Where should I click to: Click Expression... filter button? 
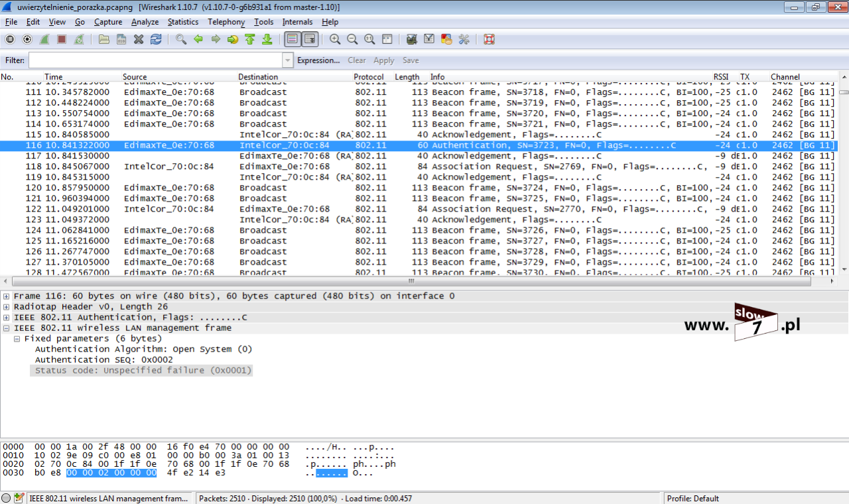coord(318,60)
